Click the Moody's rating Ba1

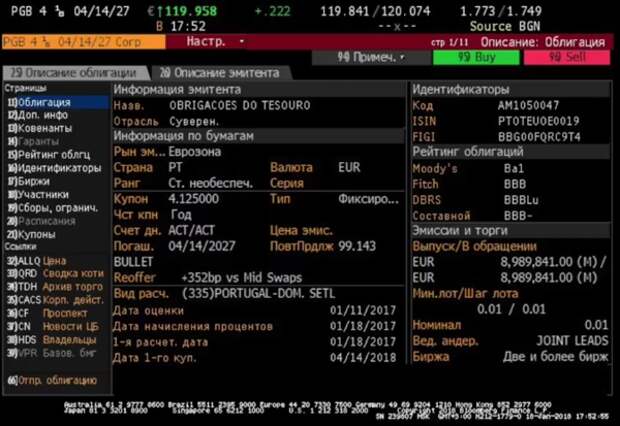click(514, 169)
